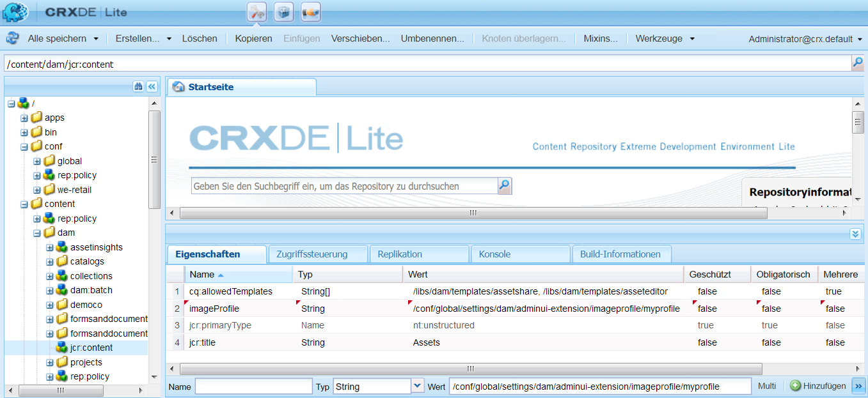Screen dimensions: 868x398
Task: Expand the projects folder node
Action: (50, 362)
